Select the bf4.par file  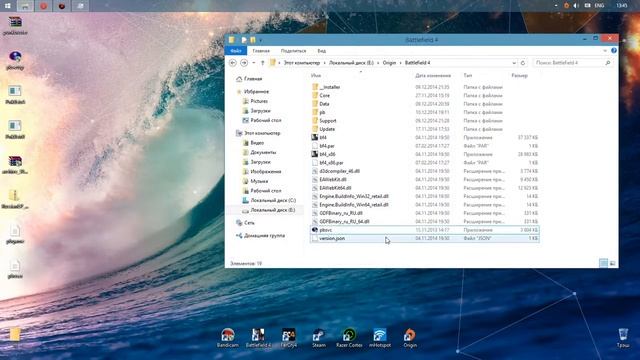click(x=424, y=146)
